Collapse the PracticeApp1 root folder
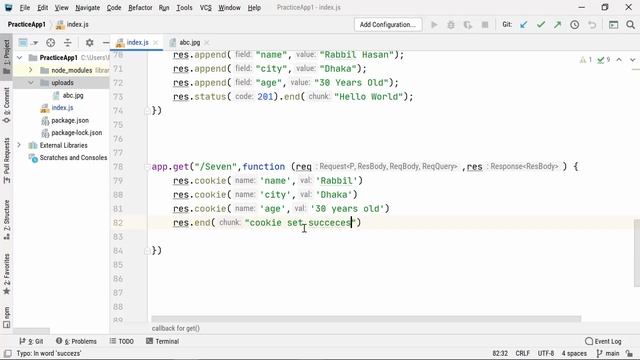This screenshot has height=360, width=640. (20, 58)
